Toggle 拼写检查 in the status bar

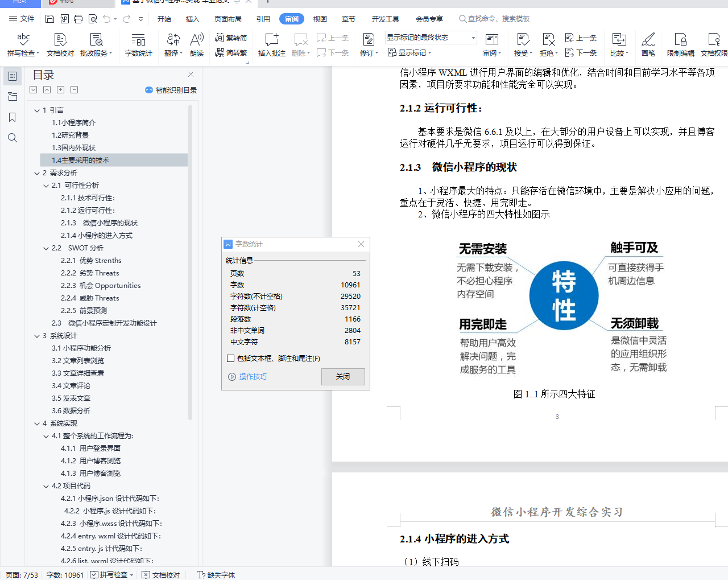pyautogui.click(x=112, y=575)
